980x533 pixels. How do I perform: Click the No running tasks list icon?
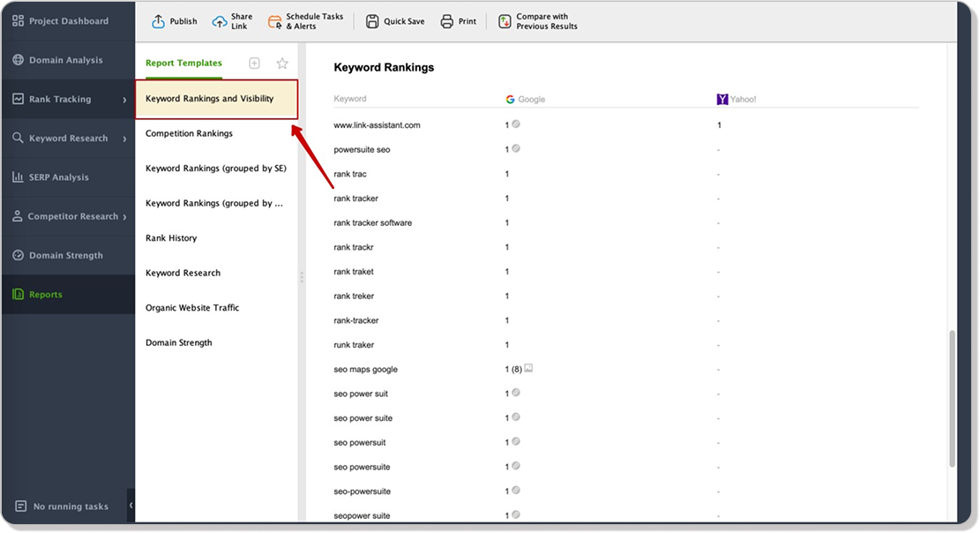point(20,506)
